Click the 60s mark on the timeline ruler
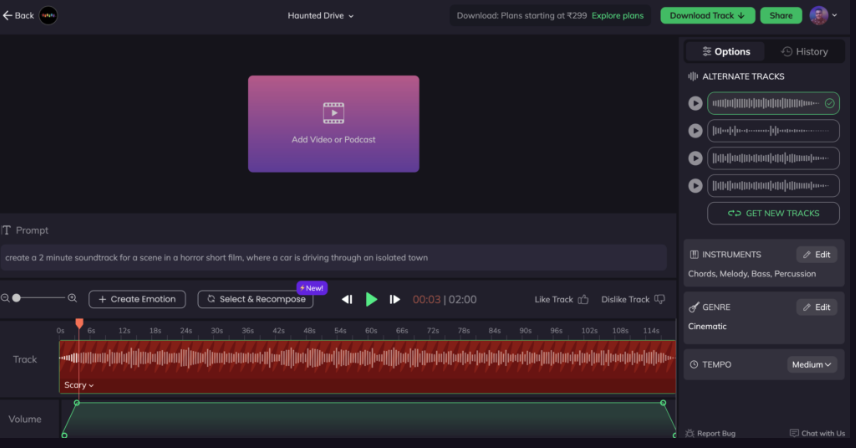856x448 pixels. pyautogui.click(x=371, y=331)
